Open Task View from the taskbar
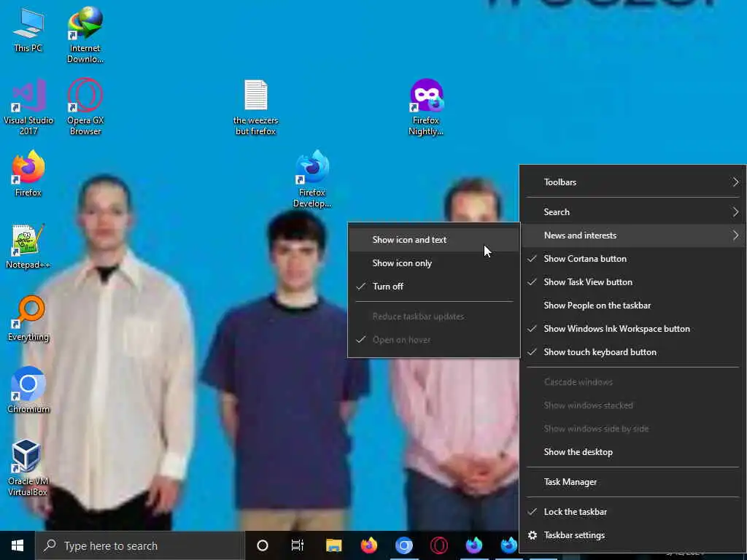Image resolution: width=747 pixels, height=560 pixels. pos(298,545)
